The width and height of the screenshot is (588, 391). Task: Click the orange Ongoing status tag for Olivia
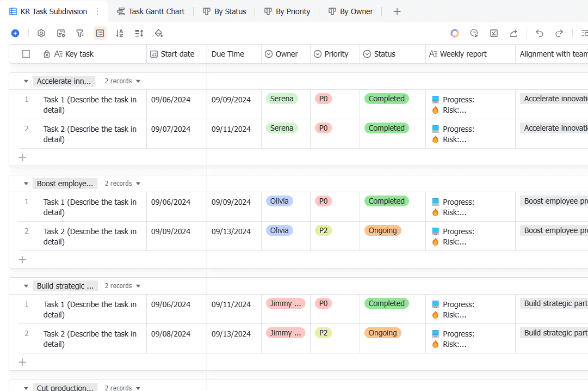tap(382, 230)
